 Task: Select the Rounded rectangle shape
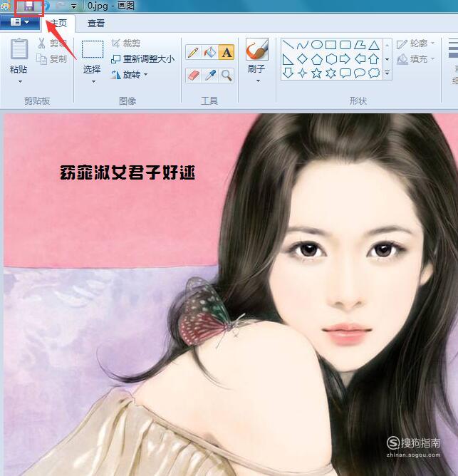(x=345, y=45)
